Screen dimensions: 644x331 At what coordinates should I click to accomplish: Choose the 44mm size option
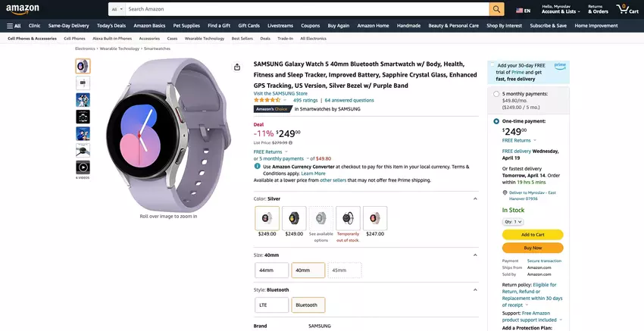click(271, 270)
